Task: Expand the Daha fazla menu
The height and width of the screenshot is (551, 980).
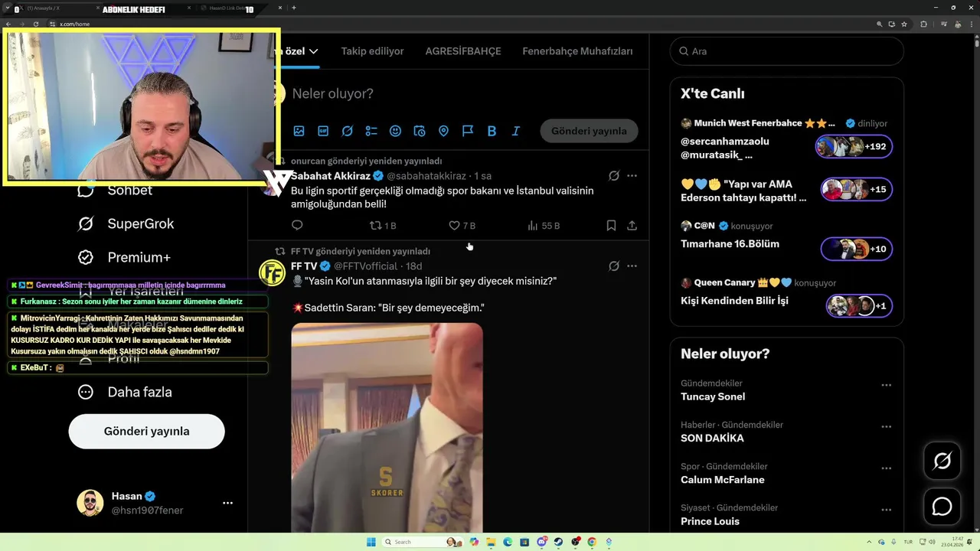Action: [125, 392]
